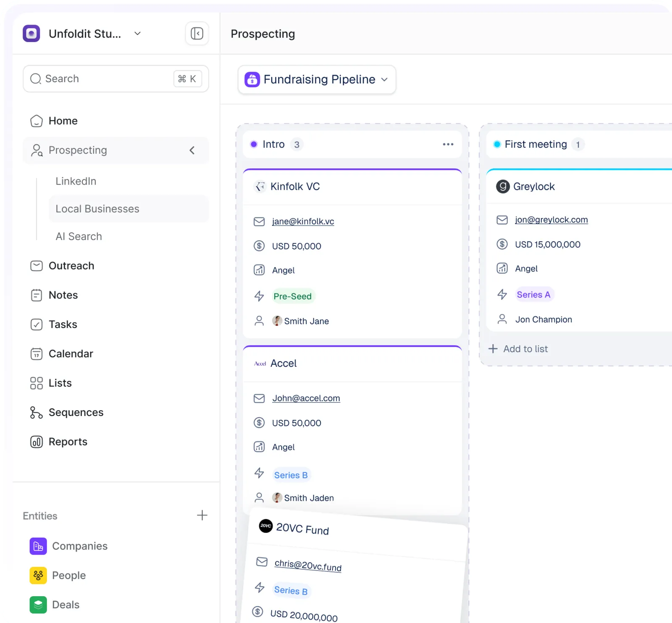Viewport: 672px width, 623px height.
Task: Open the Reports section
Action: (68, 442)
